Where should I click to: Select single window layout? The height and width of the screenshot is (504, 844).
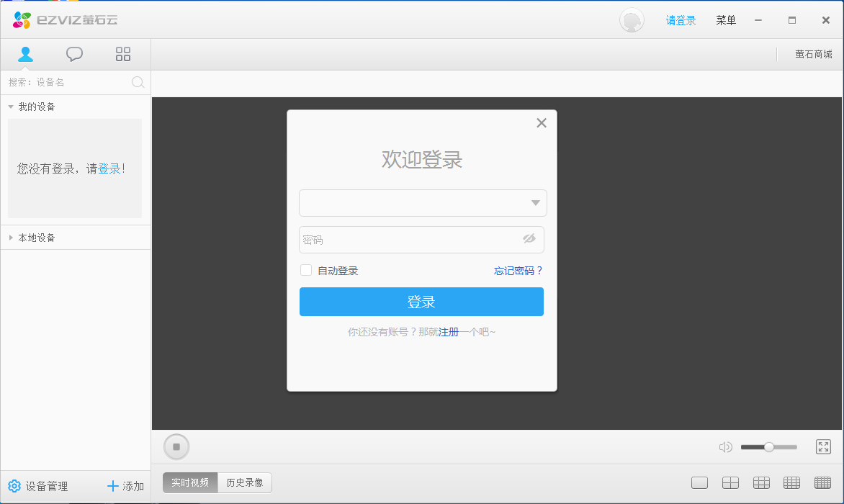pyautogui.click(x=699, y=483)
